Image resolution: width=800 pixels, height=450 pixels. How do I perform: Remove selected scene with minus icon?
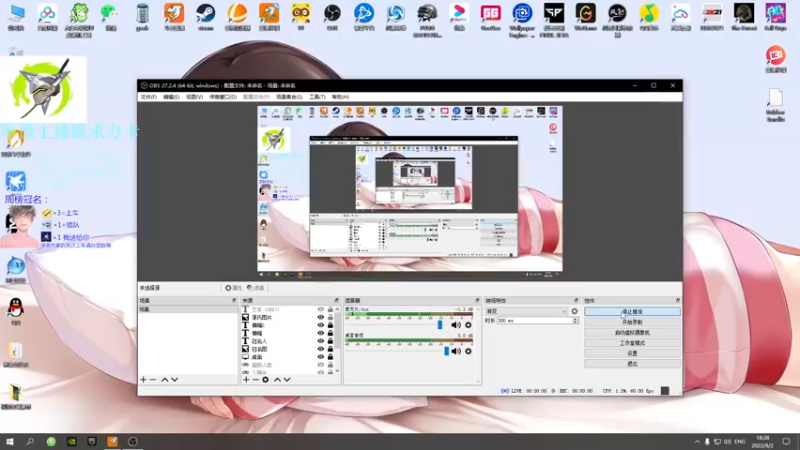click(x=153, y=380)
